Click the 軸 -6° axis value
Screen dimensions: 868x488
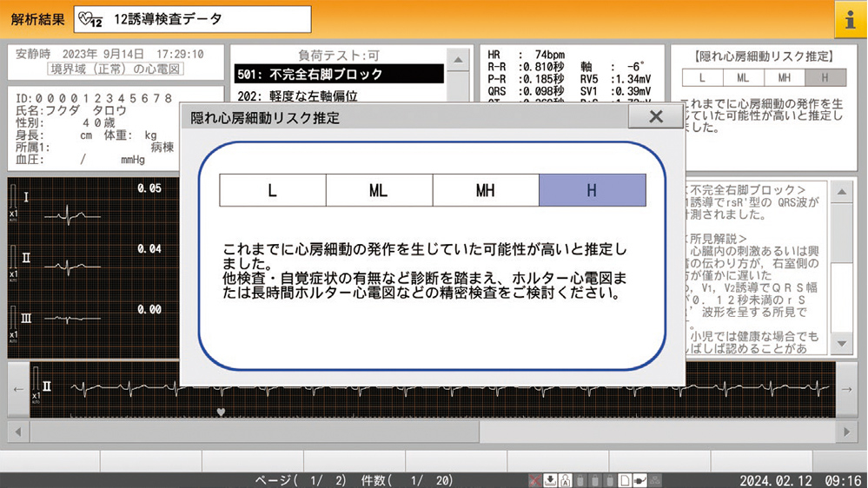pyautogui.click(x=613, y=67)
